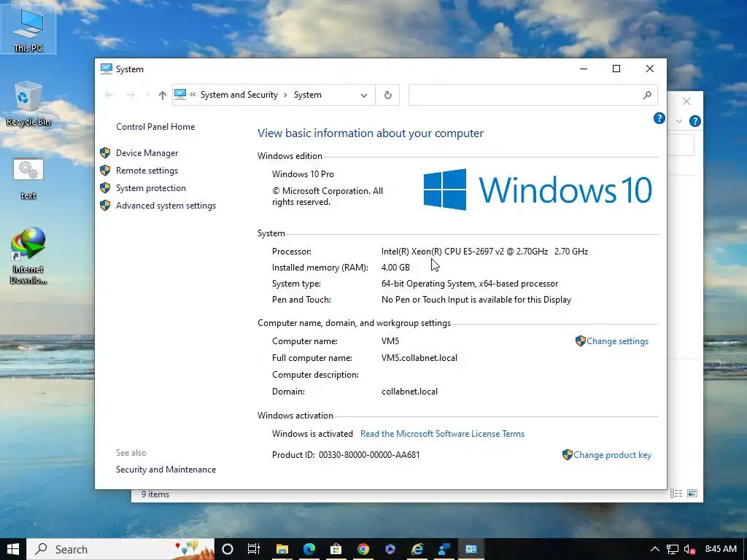Open Remote settings

point(147,171)
